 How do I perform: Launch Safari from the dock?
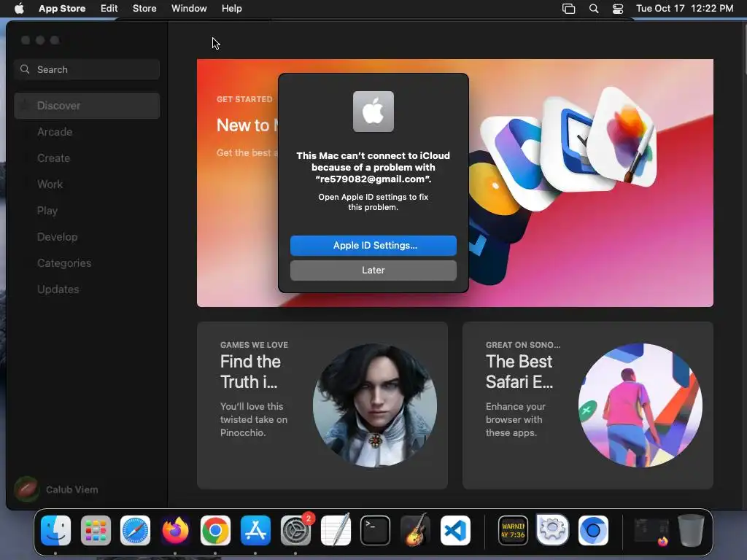pos(135,530)
